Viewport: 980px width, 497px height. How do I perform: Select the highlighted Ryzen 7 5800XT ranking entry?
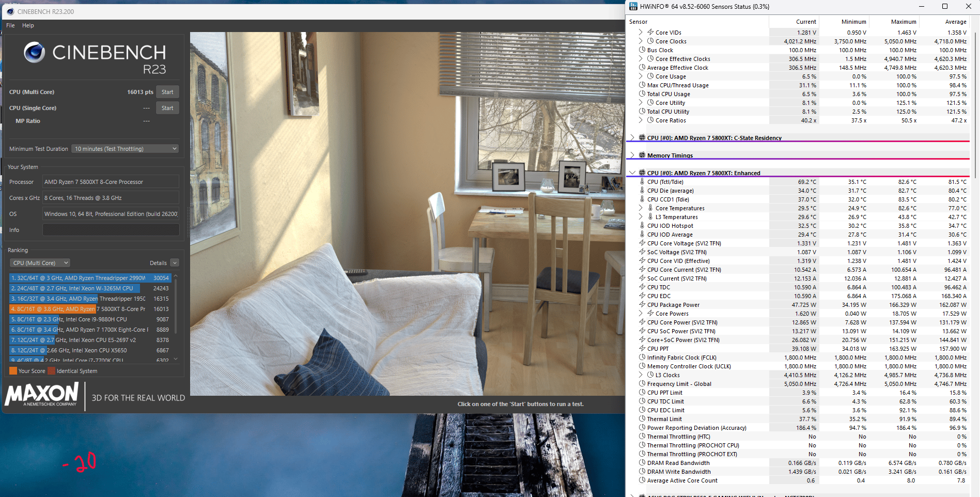[90, 309]
